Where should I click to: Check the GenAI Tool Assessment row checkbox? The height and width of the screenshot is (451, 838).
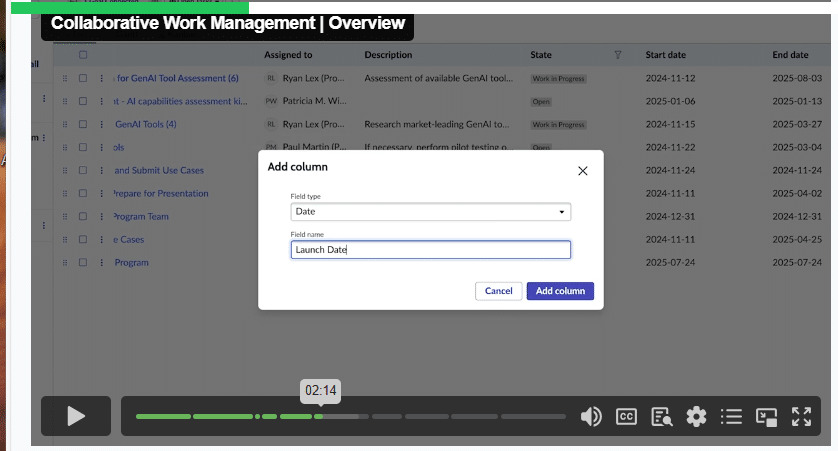pos(83,78)
